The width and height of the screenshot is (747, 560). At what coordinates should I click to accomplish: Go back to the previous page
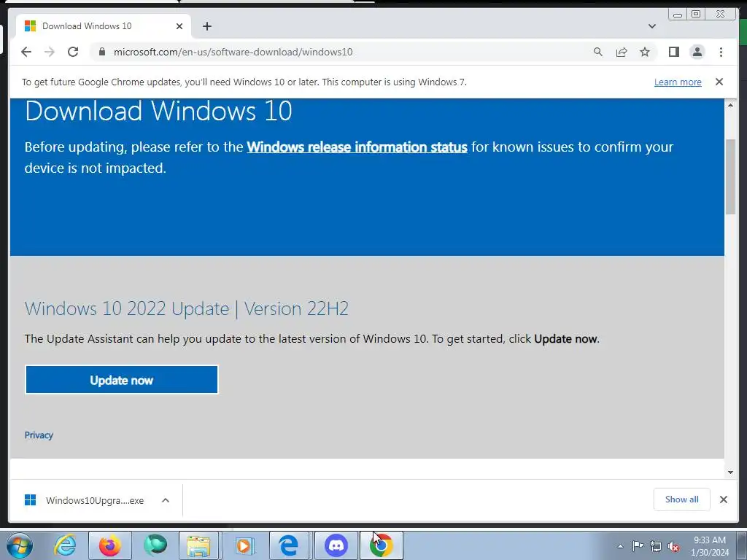(26, 52)
